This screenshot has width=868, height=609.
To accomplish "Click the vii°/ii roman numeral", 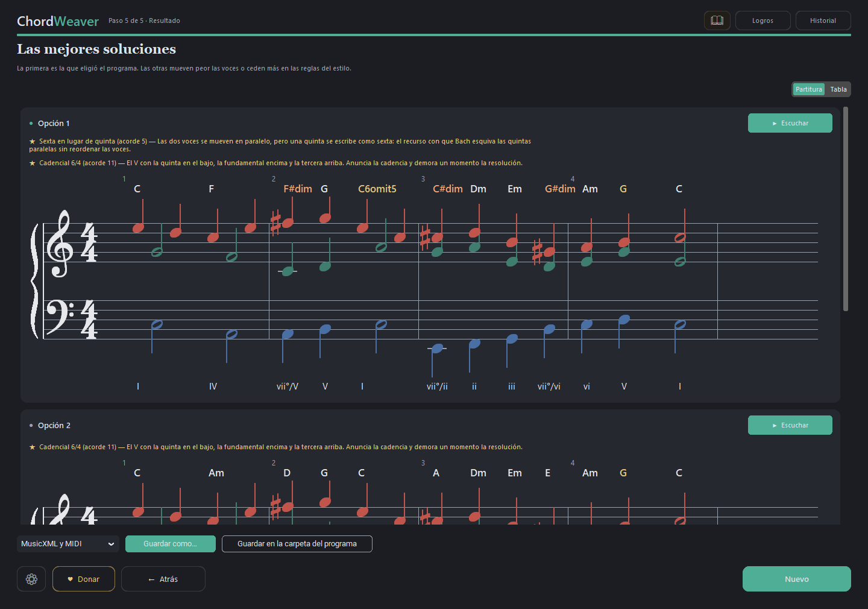I will [x=437, y=387].
